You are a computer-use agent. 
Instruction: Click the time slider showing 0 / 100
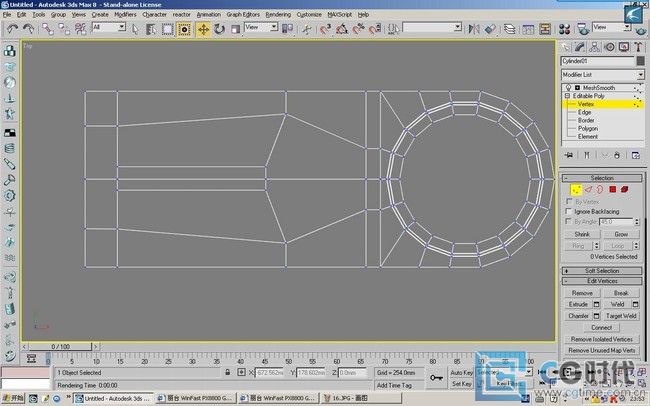tap(61, 346)
